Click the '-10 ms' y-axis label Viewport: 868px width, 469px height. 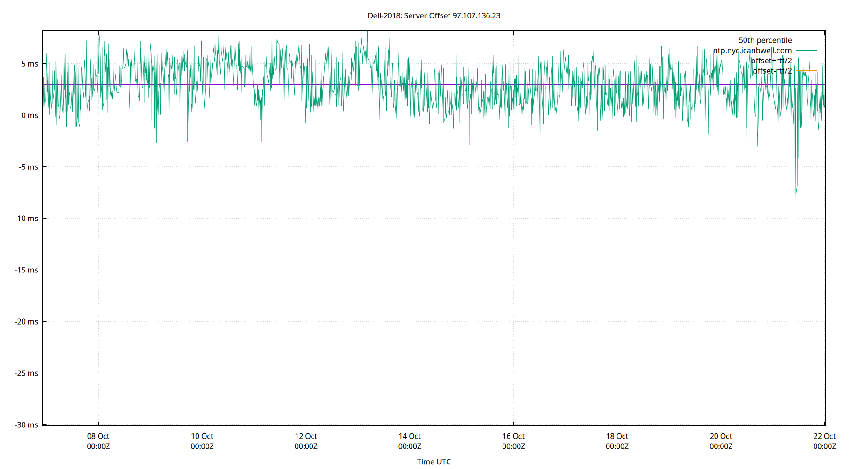27,219
